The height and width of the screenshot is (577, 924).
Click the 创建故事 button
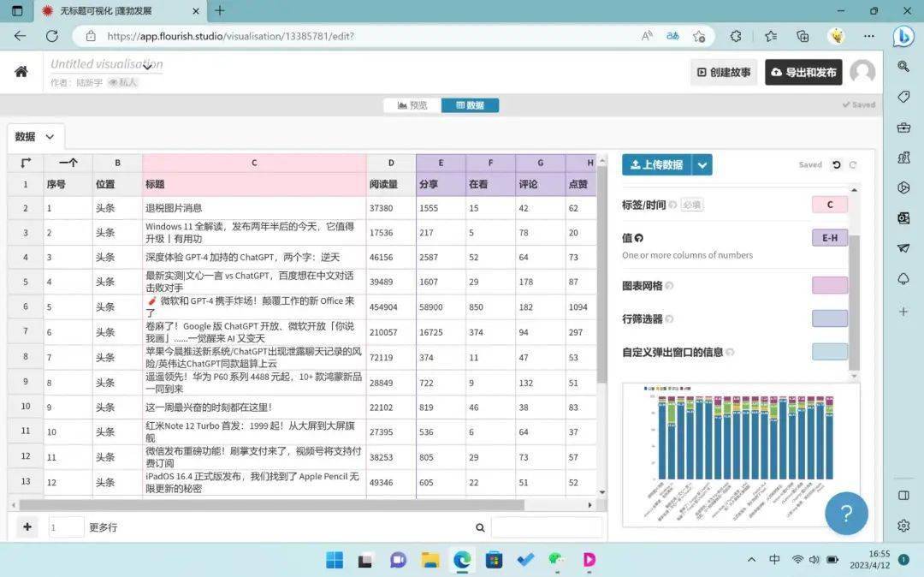pos(724,72)
